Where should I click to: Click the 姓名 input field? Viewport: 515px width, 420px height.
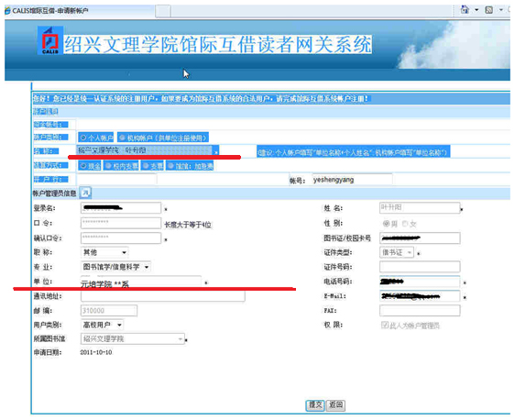[420, 207]
